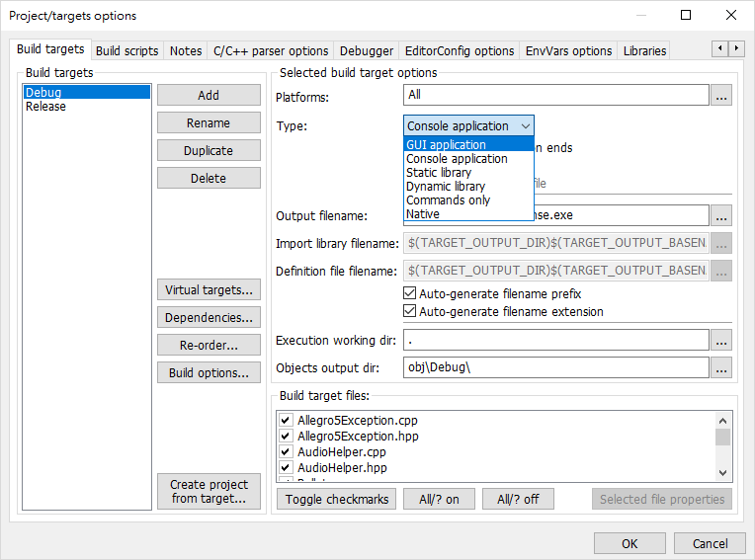Switch to the Debugger tab
The height and width of the screenshot is (560, 755).
pos(367,51)
